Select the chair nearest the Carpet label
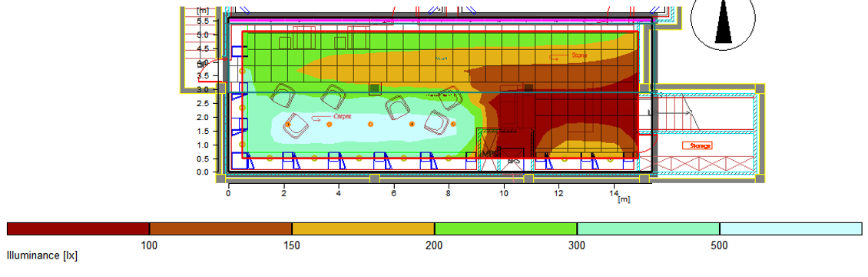The image size is (868, 277). click(x=297, y=126)
